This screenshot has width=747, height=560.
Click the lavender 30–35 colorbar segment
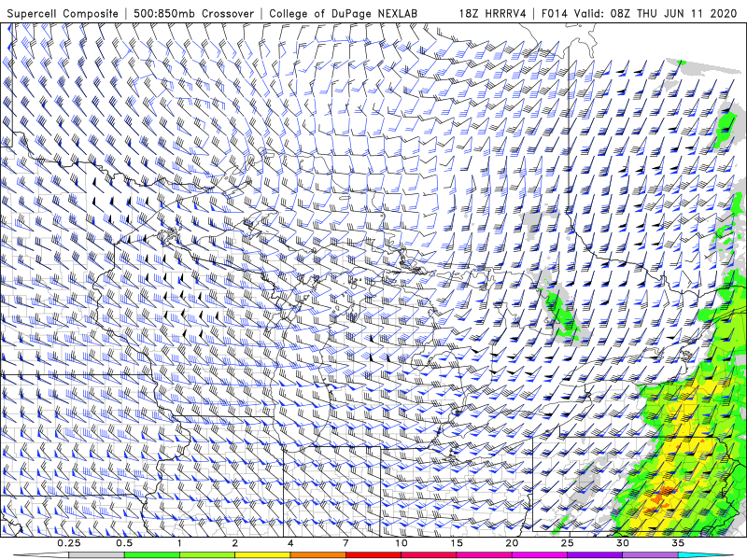tap(650, 555)
